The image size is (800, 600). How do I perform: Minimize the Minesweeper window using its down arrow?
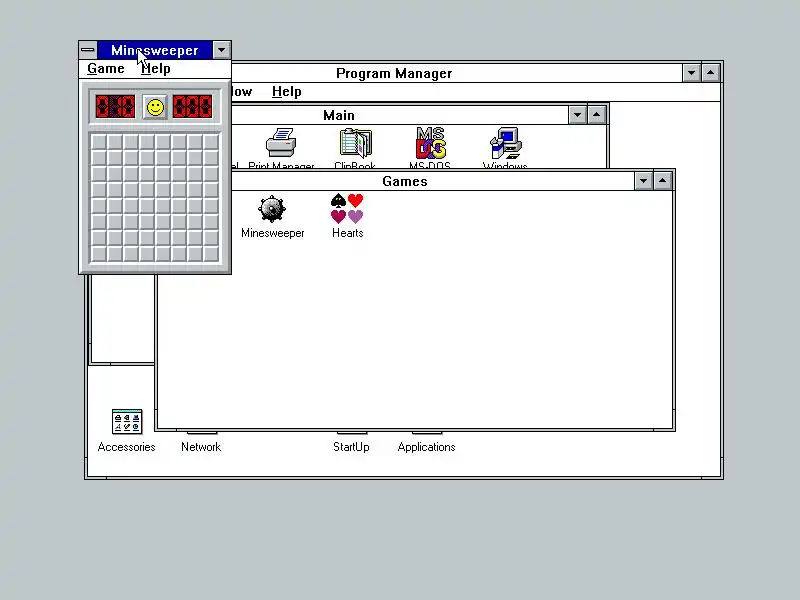[x=221, y=50]
